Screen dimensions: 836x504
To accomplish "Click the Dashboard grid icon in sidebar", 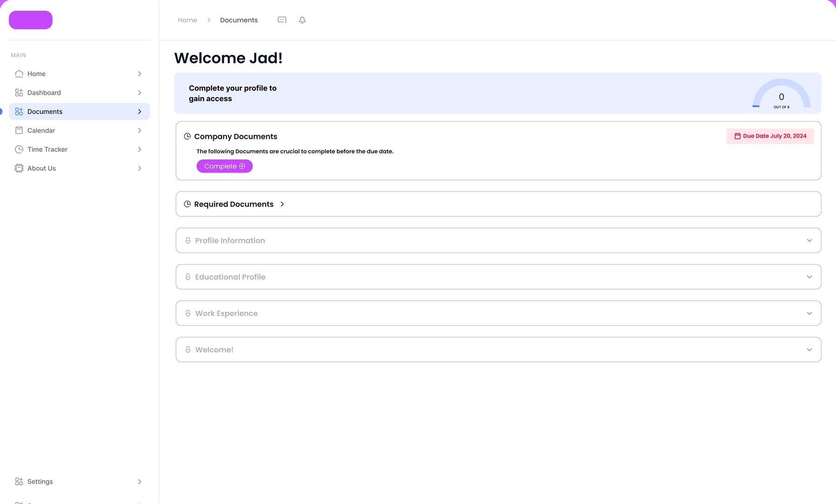I will coord(19,93).
